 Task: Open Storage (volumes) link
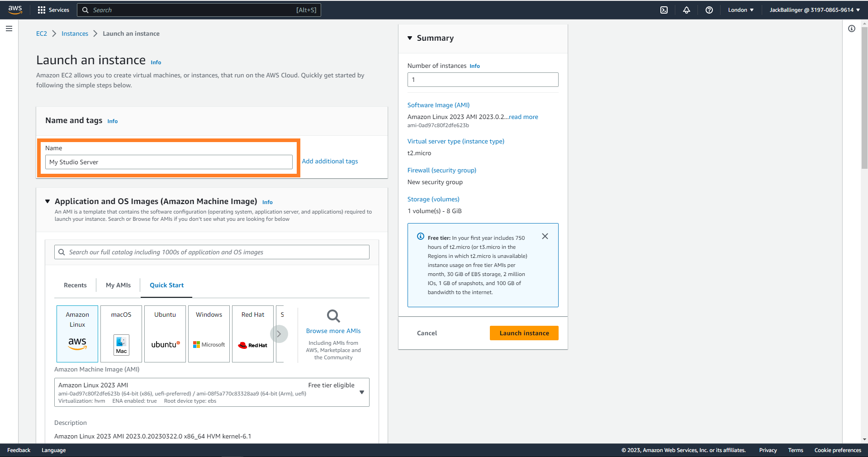(433, 199)
